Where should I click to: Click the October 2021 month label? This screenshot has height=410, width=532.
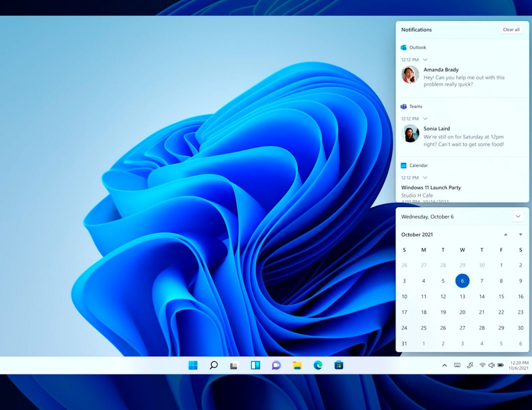coord(417,235)
